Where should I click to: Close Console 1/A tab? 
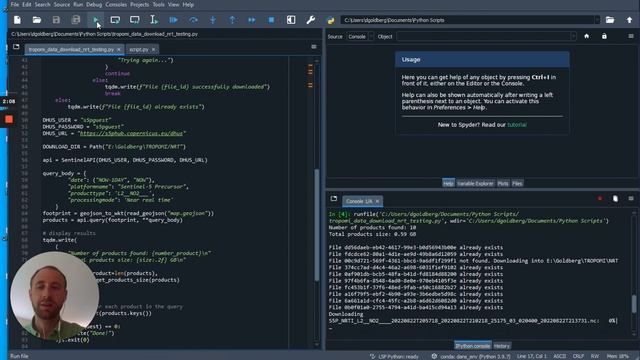click(x=378, y=201)
